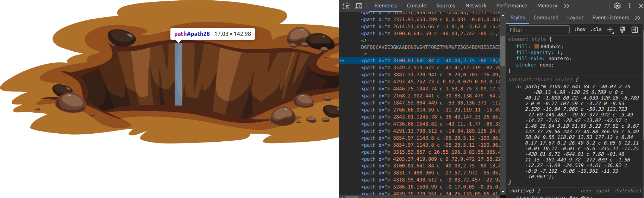The image size is (644, 198).
Task: Activate the inspect element picker icon
Action: 346,6
